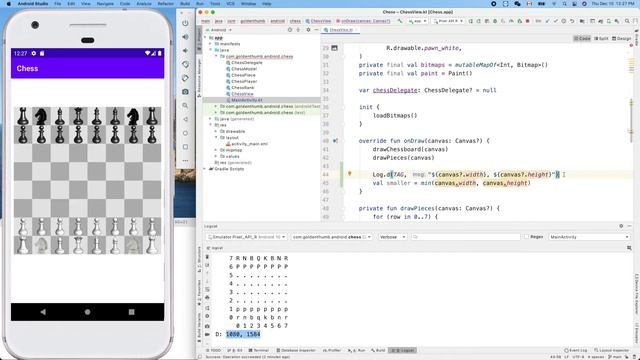Image resolution: width=640 pixels, height=360 pixels.
Task: Click Android recents button on phone screen
Action: [131, 312]
